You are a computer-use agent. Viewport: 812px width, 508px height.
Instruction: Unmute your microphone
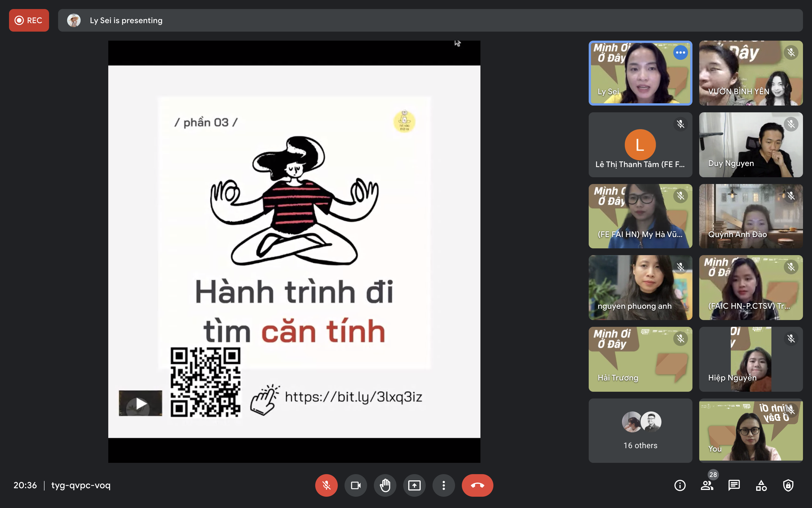(326, 485)
